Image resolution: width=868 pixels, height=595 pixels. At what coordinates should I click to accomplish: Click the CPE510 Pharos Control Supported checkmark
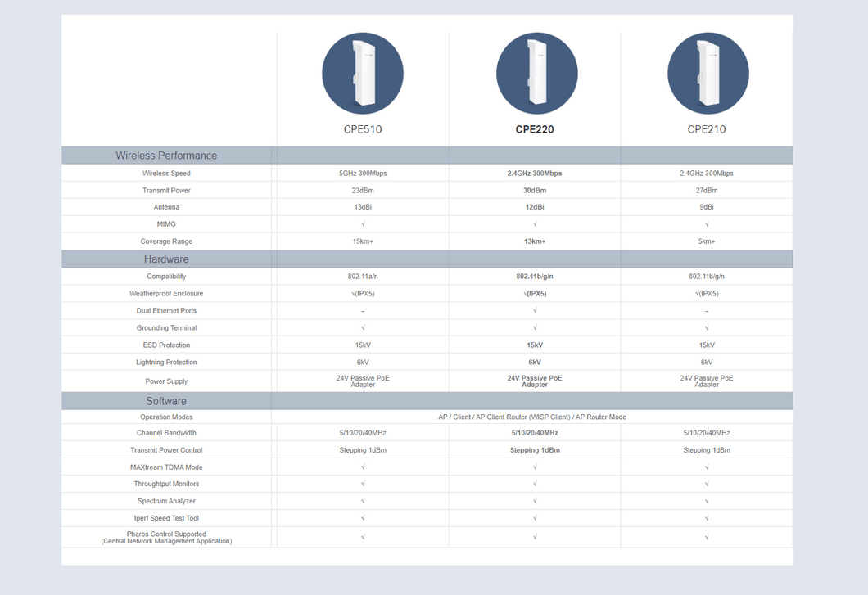point(363,538)
